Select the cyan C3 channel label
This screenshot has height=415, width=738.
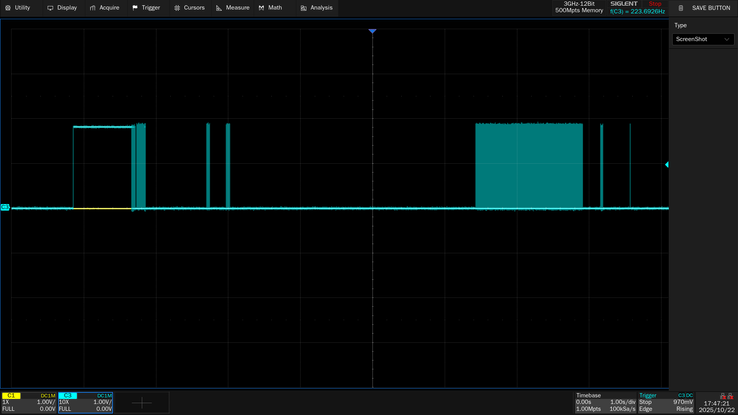tap(68, 396)
